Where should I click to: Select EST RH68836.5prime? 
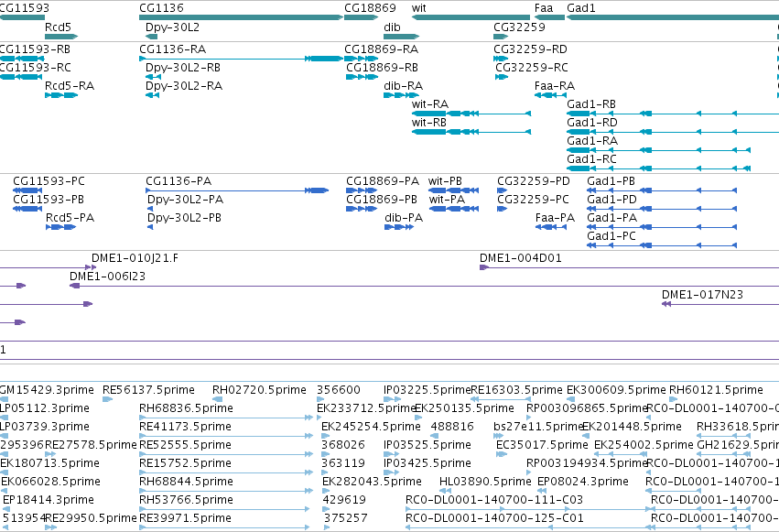pyautogui.click(x=187, y=407)
